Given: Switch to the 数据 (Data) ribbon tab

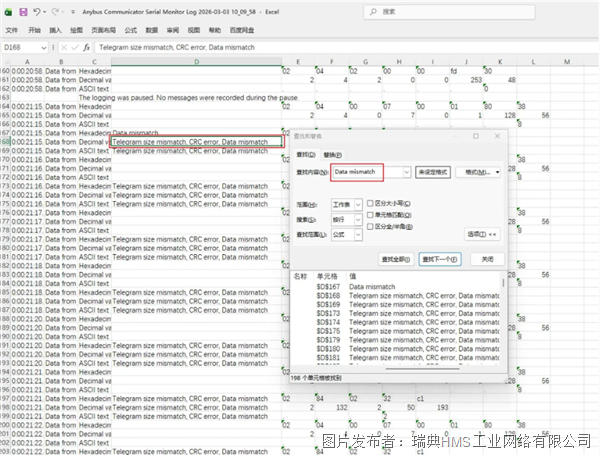Looking at the screenshot, I should [152, 30].
